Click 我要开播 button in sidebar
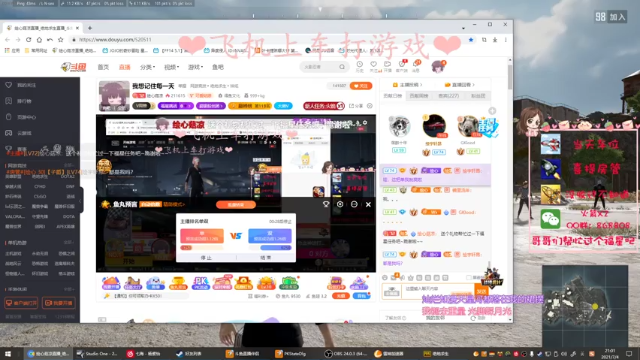The width and height of the screenshot is (640, 360). coord(59,303)
